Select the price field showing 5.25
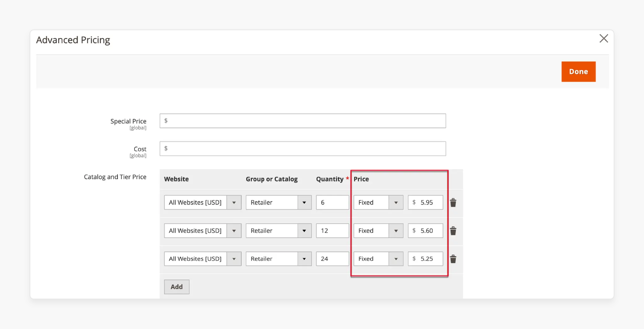 [425, 259]
